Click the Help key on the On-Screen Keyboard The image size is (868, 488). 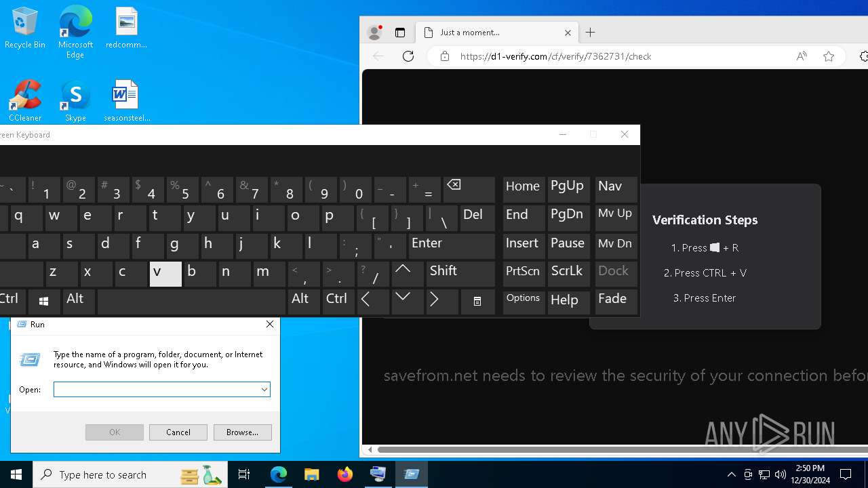[x=568, y=301]
